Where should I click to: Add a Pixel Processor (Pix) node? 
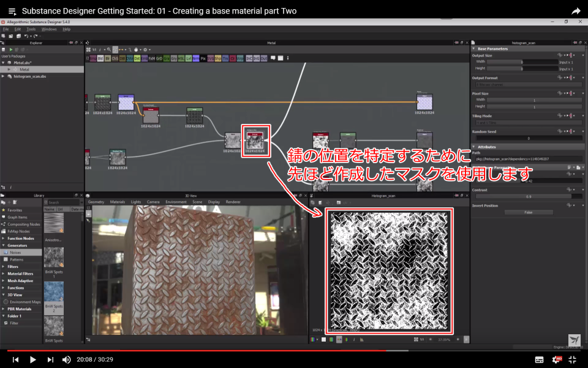point(203,58)
